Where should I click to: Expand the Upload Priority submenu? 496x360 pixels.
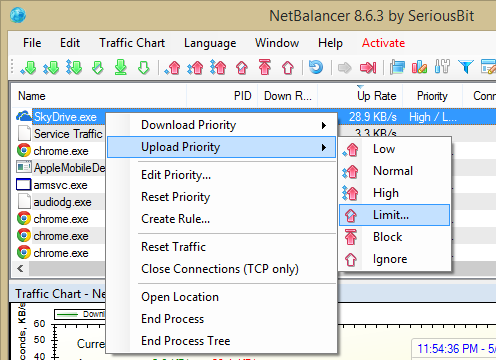click(x=221, y=147)
